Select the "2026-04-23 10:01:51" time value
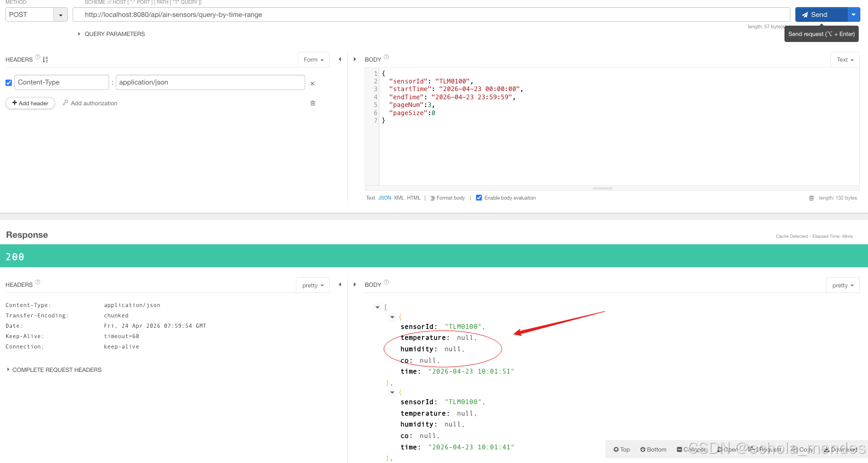Viewport: 868px width, 463px height. coord(471,371)
